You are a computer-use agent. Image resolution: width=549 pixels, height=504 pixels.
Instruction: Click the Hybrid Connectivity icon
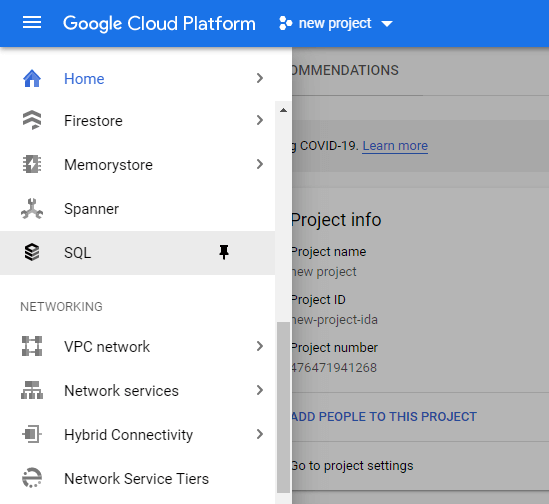pos(32,434)
